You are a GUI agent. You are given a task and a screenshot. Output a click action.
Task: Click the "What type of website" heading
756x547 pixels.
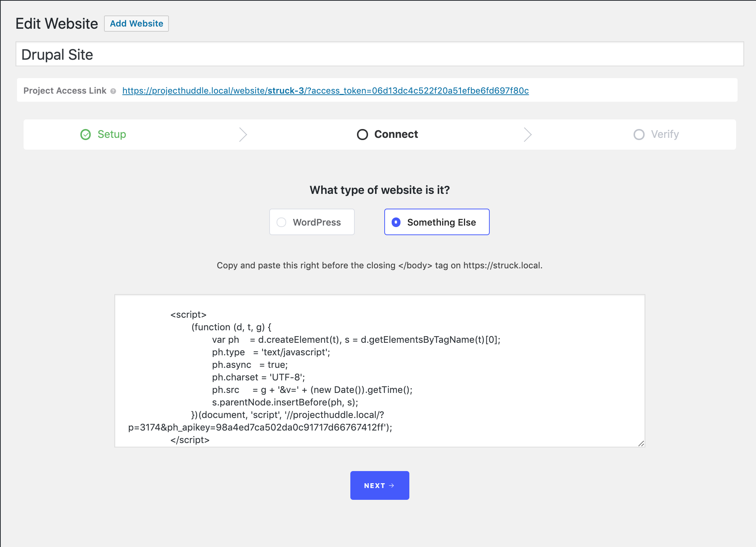click(379, 190)
